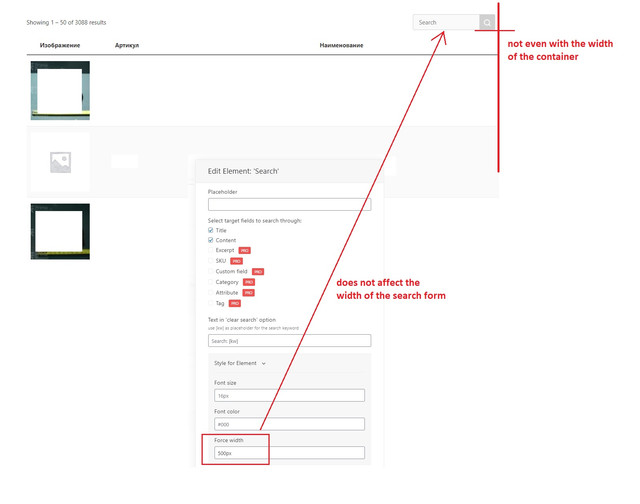
Task: Click the PRO badge next to Attribute
Action: pos(249,293)
